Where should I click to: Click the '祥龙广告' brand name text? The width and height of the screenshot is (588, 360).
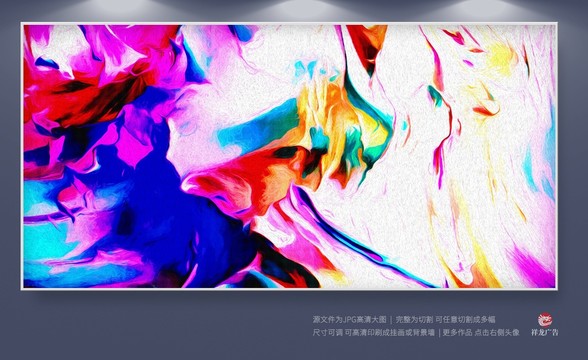pyautogui.click(x=544, y=332)
